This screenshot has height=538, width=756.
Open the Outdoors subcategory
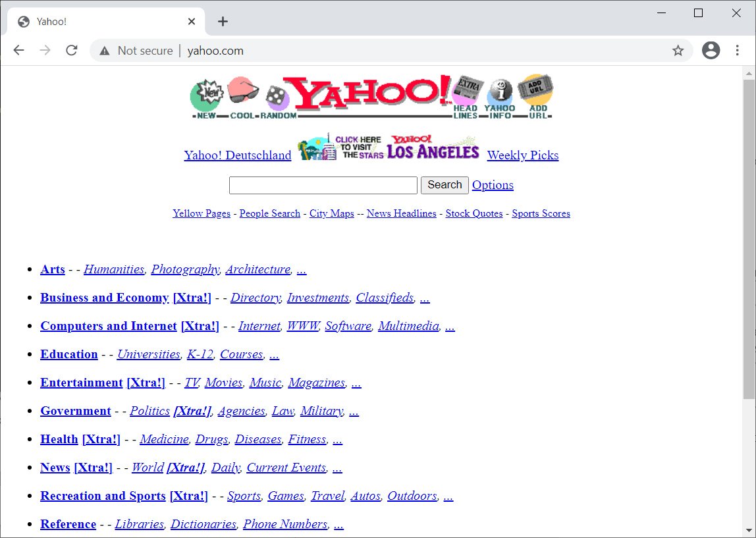412,496
